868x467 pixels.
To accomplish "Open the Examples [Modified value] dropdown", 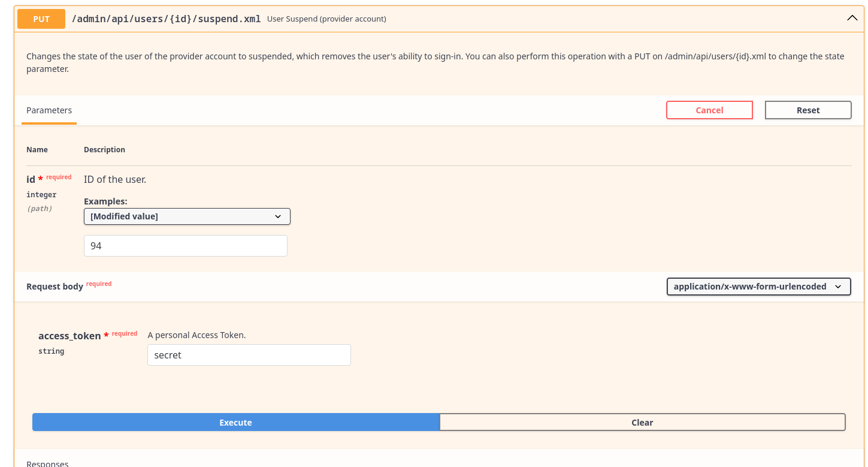I will pos(187,216).
